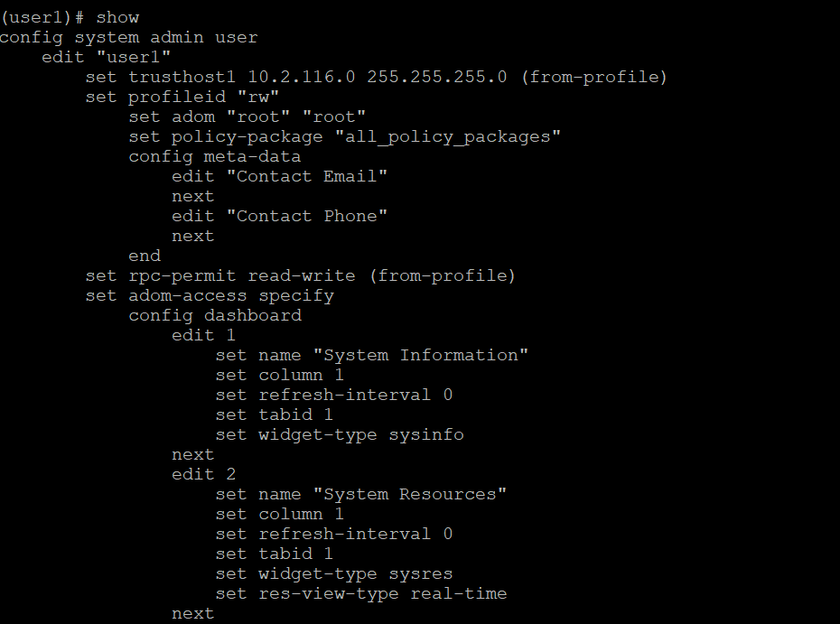Click the 'res-view-type real-time' setting
The image size is (840, 624).
[382, 593]
